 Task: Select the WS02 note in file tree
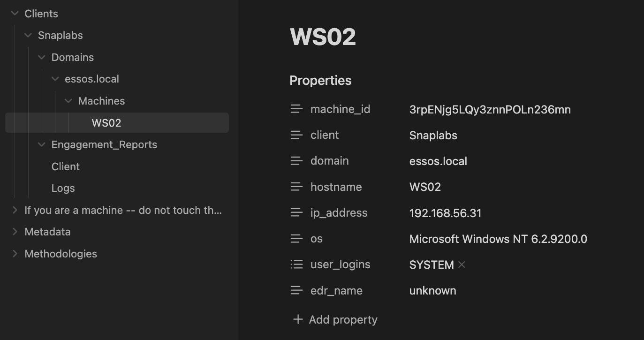(106, 123)
